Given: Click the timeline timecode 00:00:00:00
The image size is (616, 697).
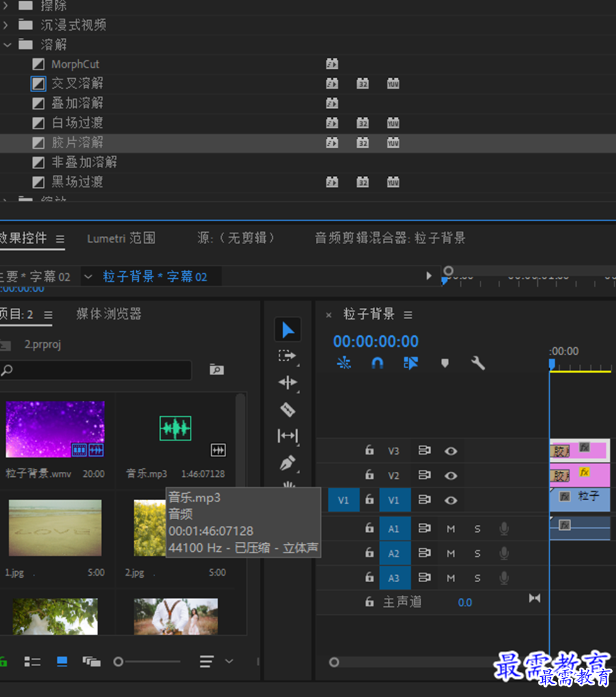Looking at the screenshot, I should 376,341.
